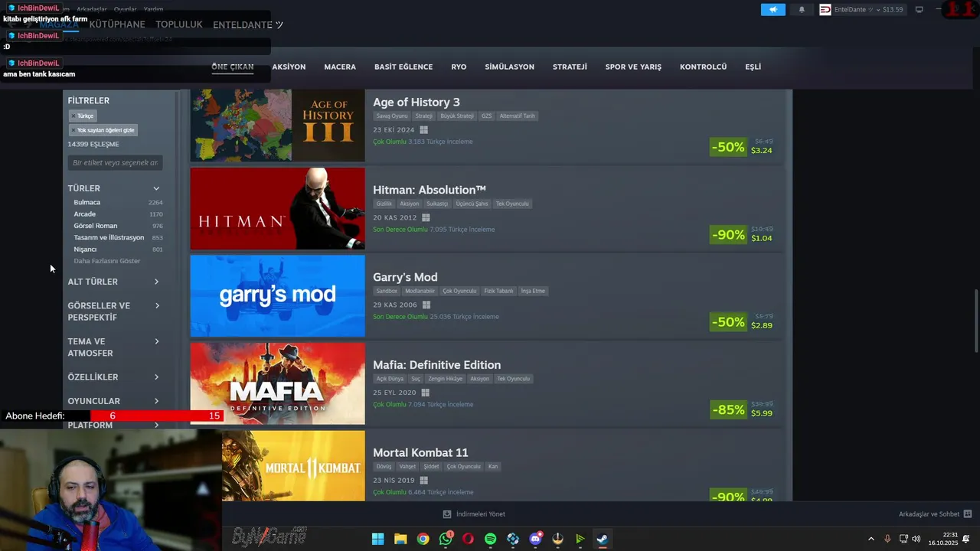
Task: Show more genres via Daha Fazlasını Göster
Action: click(x=107, y=261)
